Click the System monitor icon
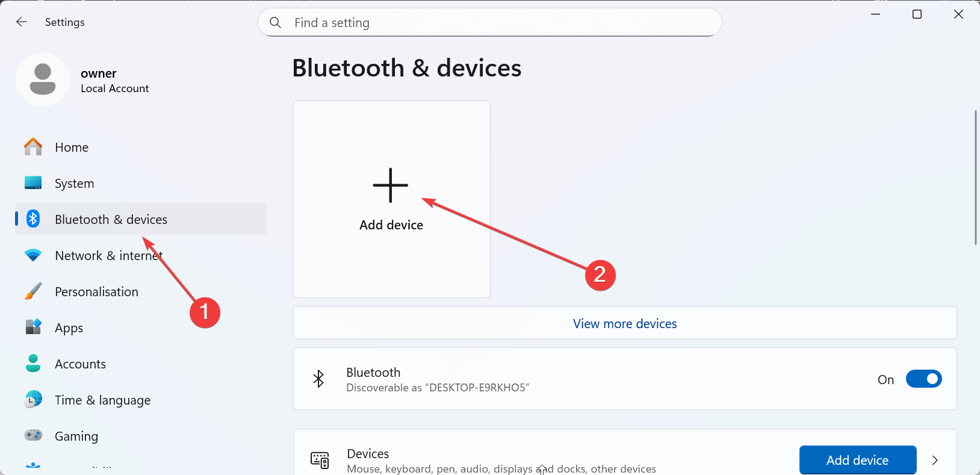 (33, 183)
